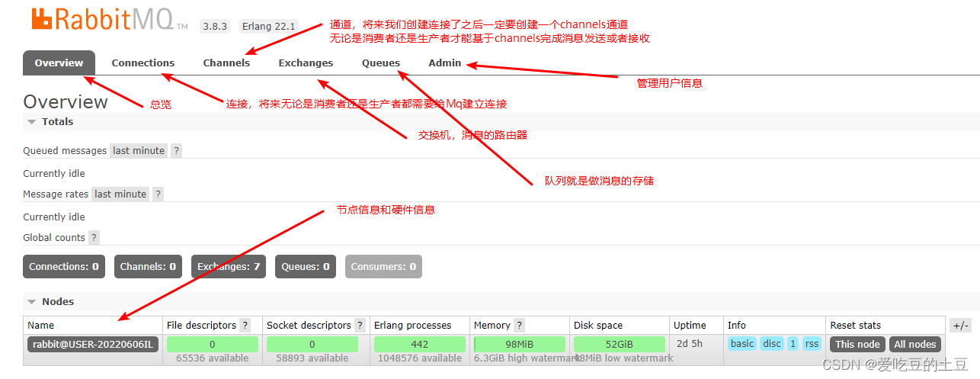Click the Reset stats column header

pyautogui.click(x=855, y=325)
